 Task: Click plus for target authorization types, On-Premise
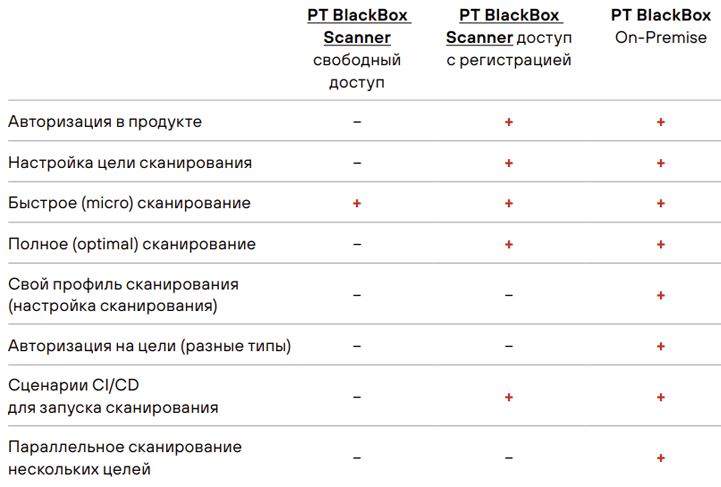tap(661, 346)
